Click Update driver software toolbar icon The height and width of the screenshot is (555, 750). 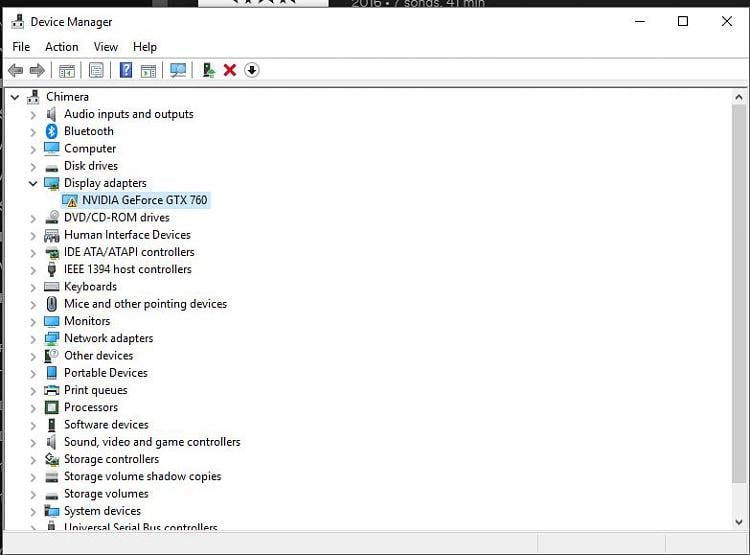coord(209,71)
